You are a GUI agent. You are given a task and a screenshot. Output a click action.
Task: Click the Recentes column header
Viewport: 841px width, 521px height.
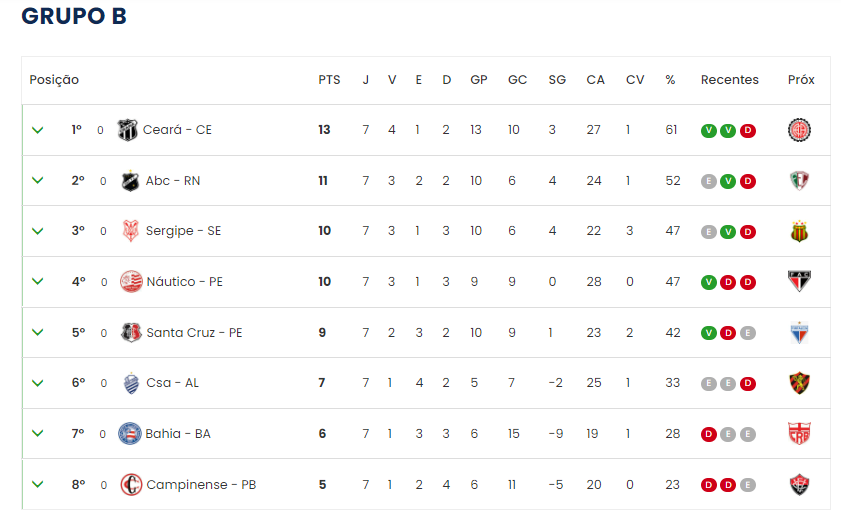tap(729, 80)
